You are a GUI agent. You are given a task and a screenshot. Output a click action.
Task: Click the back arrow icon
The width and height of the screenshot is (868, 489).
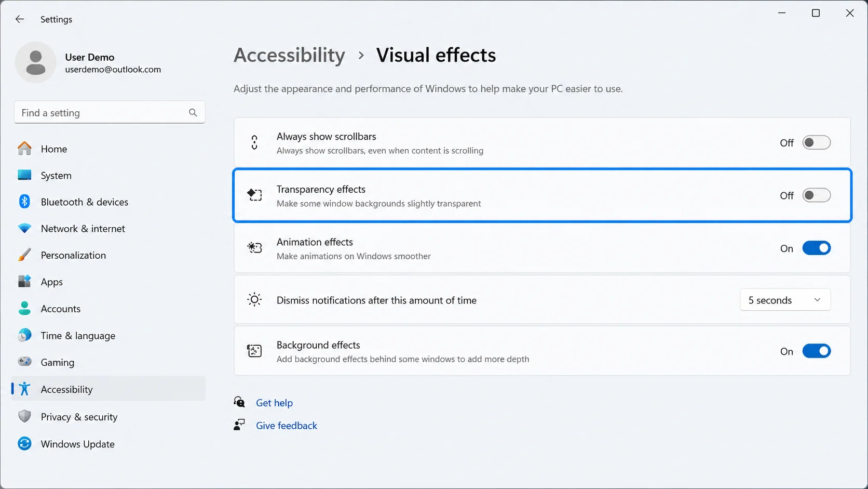click(20, 19)
